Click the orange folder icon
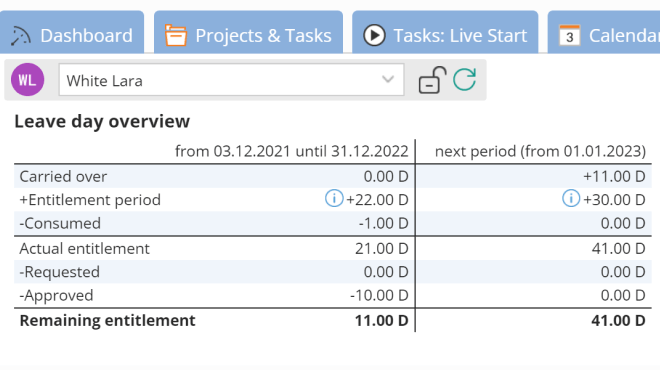This screenshot has height=370, width=660. point(176,35)
